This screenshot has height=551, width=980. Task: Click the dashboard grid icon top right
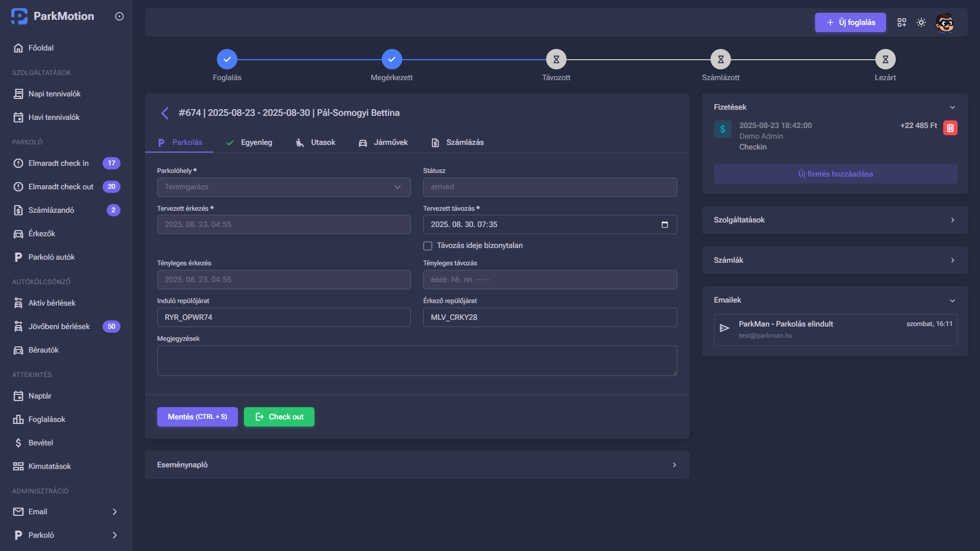[x=901, y=22]
